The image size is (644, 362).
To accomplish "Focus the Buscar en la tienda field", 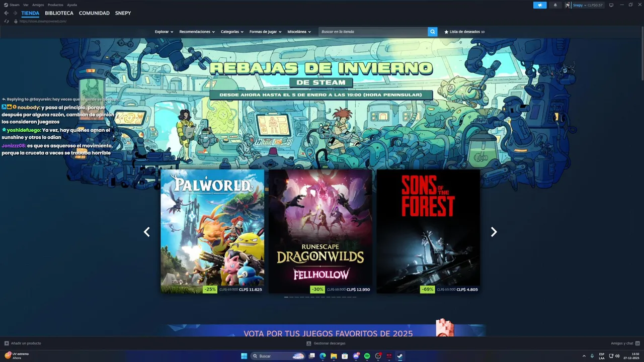I will [x=373, y=32].
